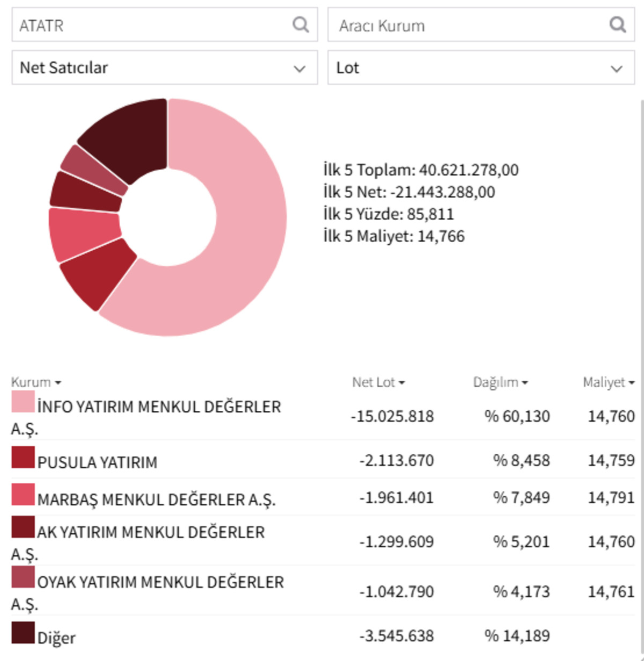
Task: Sort by Maliyet column header
Action: coord(609,382)
